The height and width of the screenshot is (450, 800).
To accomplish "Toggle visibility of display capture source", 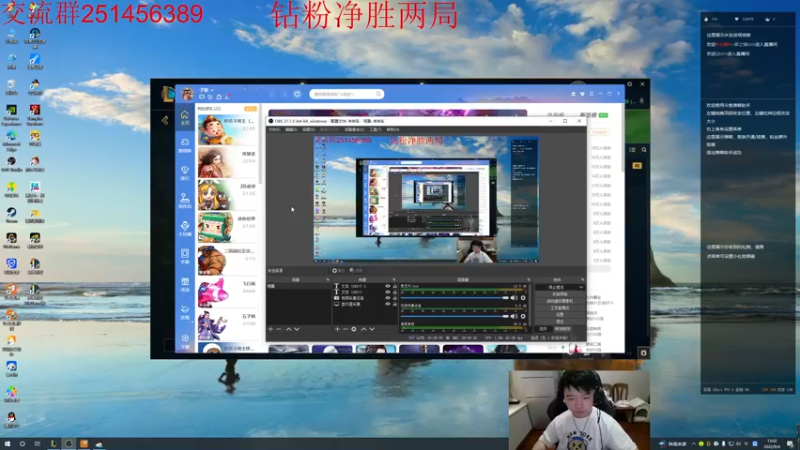I will (388, 304).
